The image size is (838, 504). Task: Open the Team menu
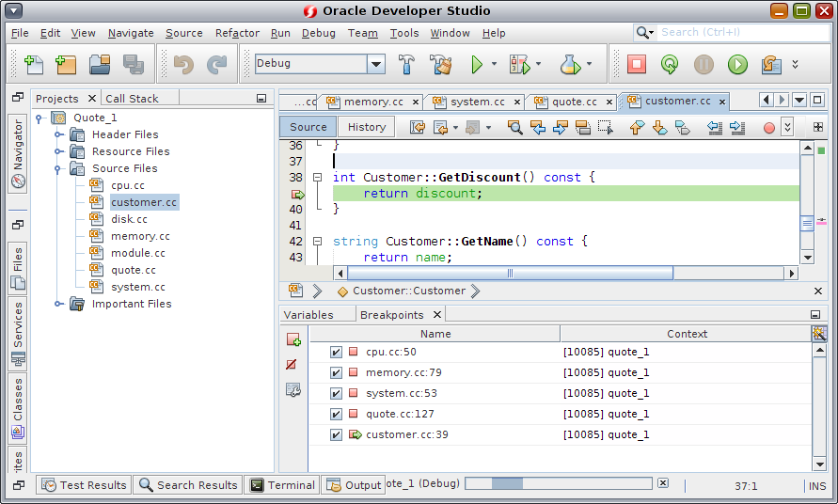pos(363,33)
